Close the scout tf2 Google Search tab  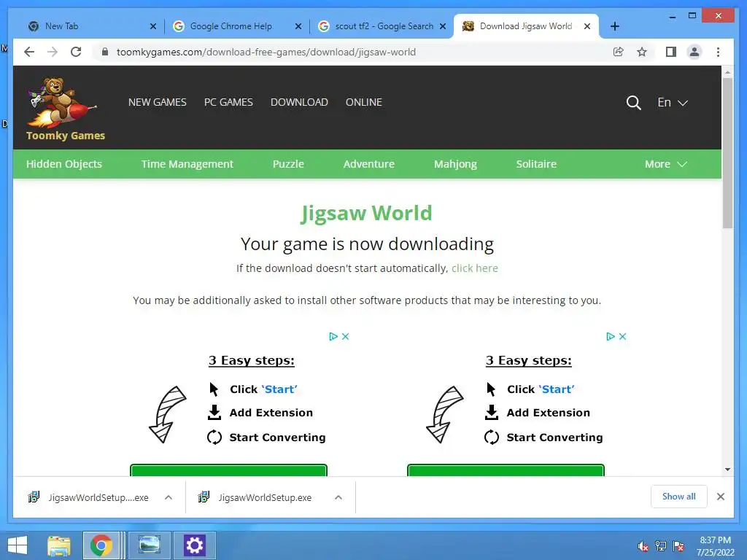[443, 26]
